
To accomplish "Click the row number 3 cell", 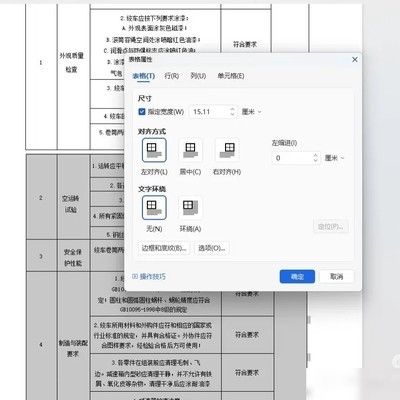I will [41, 256].
